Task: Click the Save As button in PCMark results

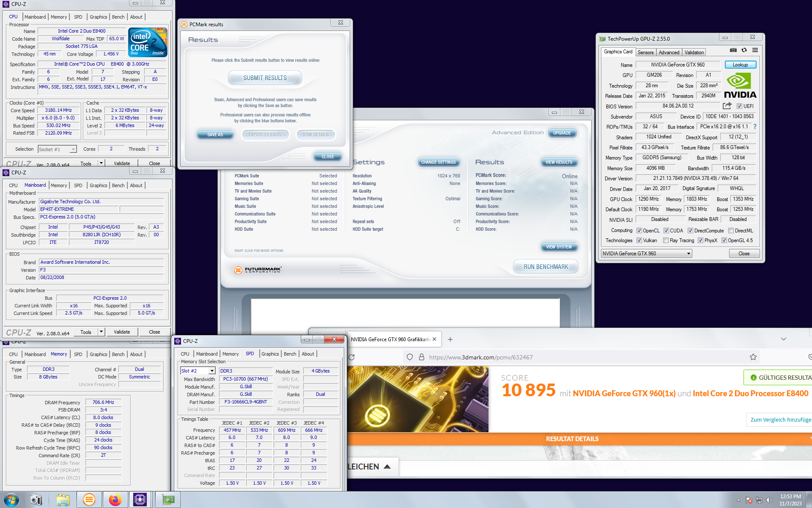Action: (x=215, y=135)
